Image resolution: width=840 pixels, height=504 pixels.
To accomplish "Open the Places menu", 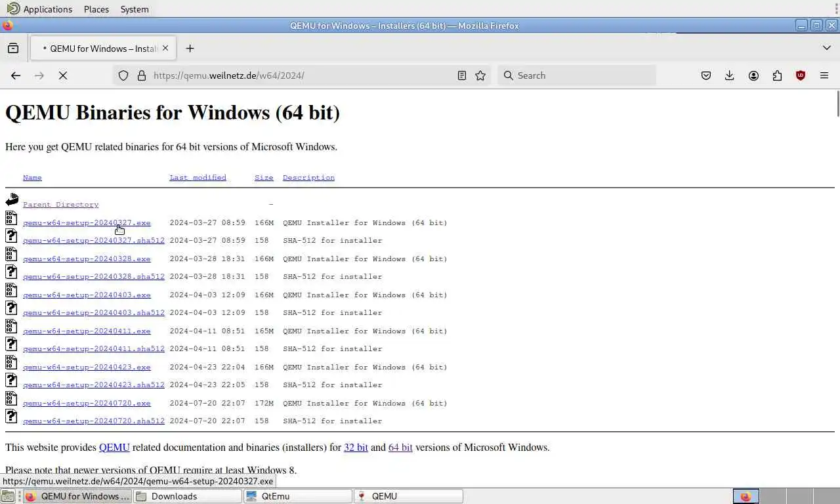I will click(x=96, y=9).
